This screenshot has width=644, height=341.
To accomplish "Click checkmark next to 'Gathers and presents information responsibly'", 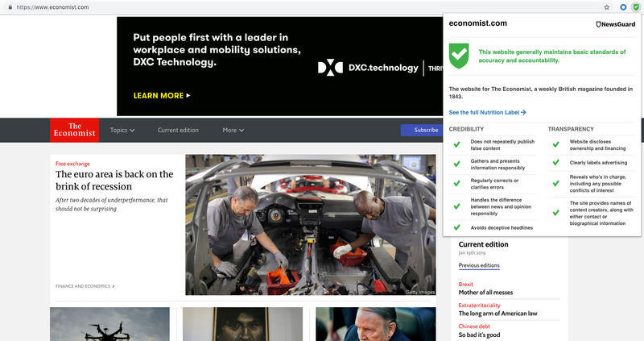I will pos(456,164).
